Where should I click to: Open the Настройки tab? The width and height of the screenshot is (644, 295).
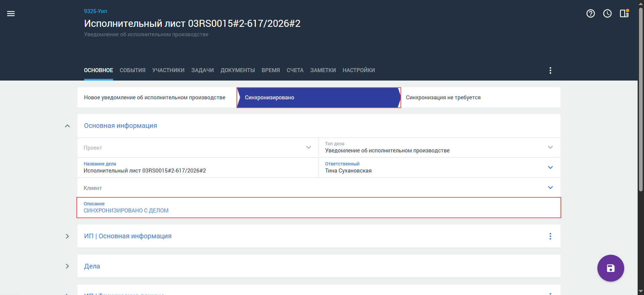[x=359, y=70]
